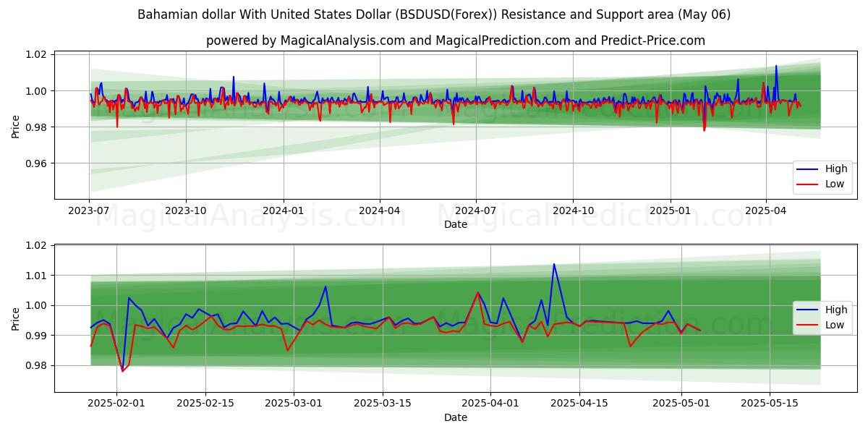Click the '2025-04-01' date label
Screen dimensions: 868x434
pos(490,404)
